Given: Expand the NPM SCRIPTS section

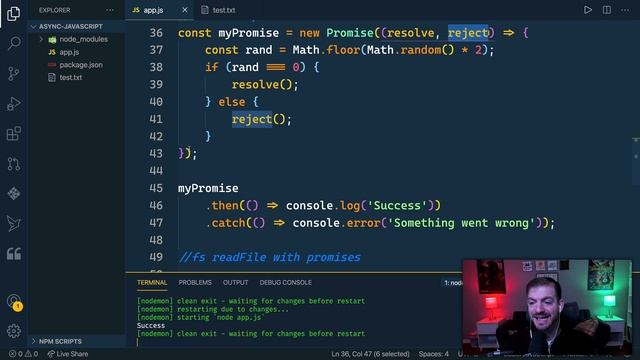Looking at the screenshot, I should (77, 341).
